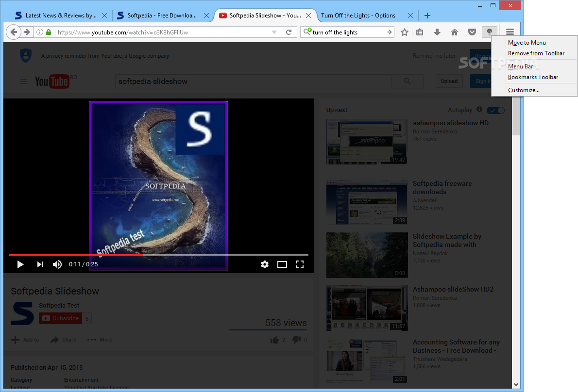Show site information icon in address bar
This screenshot has width=578, height=392.
(40, 32)
